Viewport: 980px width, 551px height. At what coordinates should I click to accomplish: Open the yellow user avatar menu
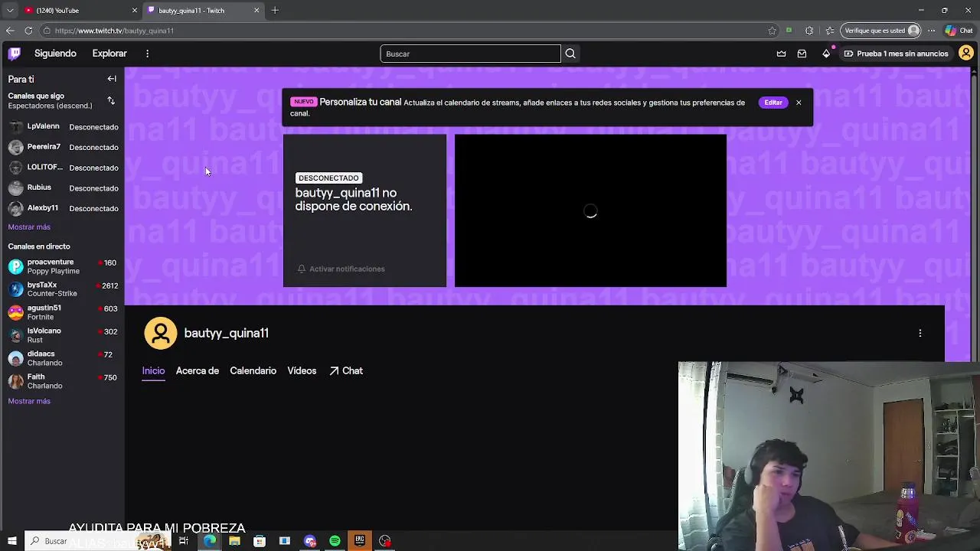[966, 54]
